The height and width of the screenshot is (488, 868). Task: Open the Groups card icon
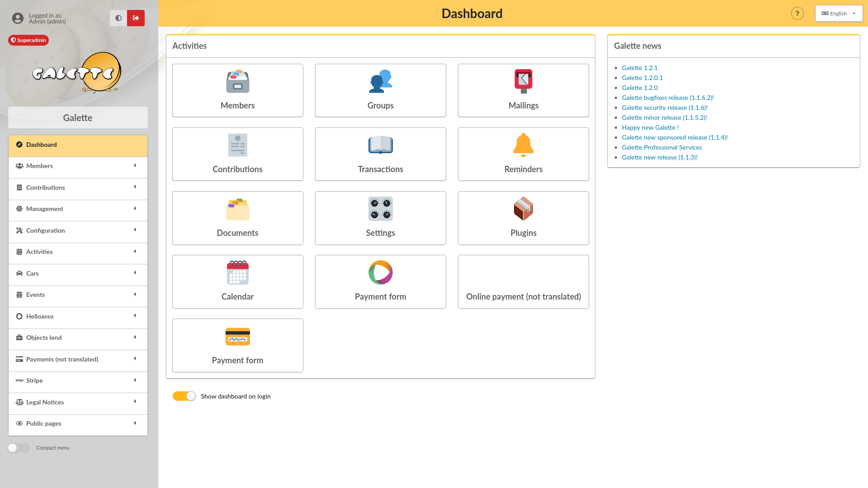(381, 81)
